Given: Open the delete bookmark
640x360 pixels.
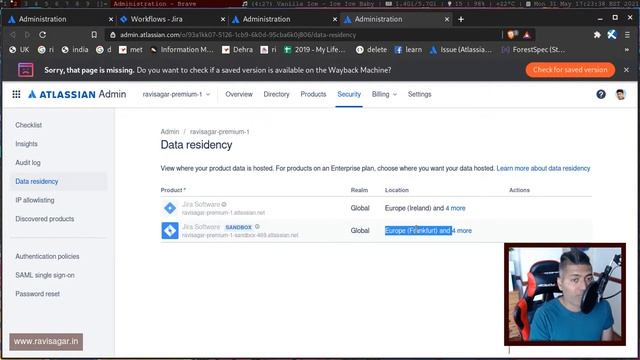Looking at the screenshot, I should point(371,49).
